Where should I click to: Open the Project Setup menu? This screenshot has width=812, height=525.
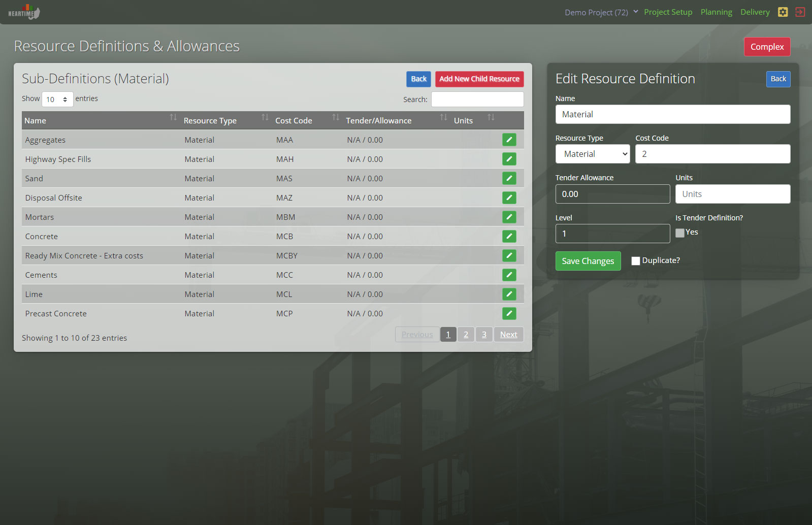pyautogui.click(x=668, y=12)
